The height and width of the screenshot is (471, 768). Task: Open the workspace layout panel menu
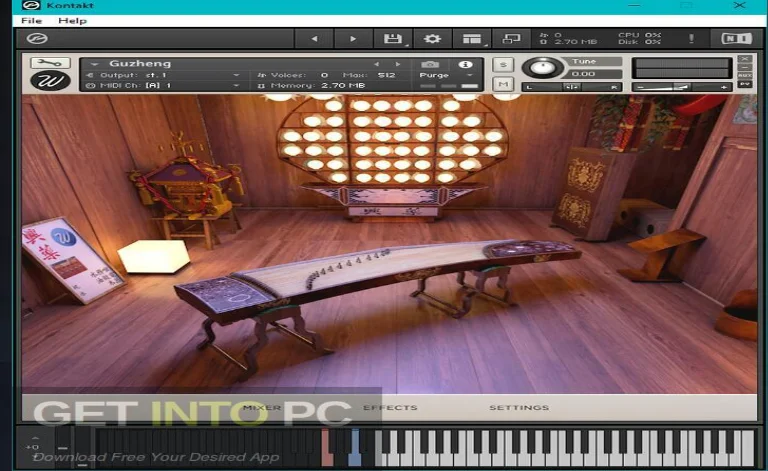(472, 39)
